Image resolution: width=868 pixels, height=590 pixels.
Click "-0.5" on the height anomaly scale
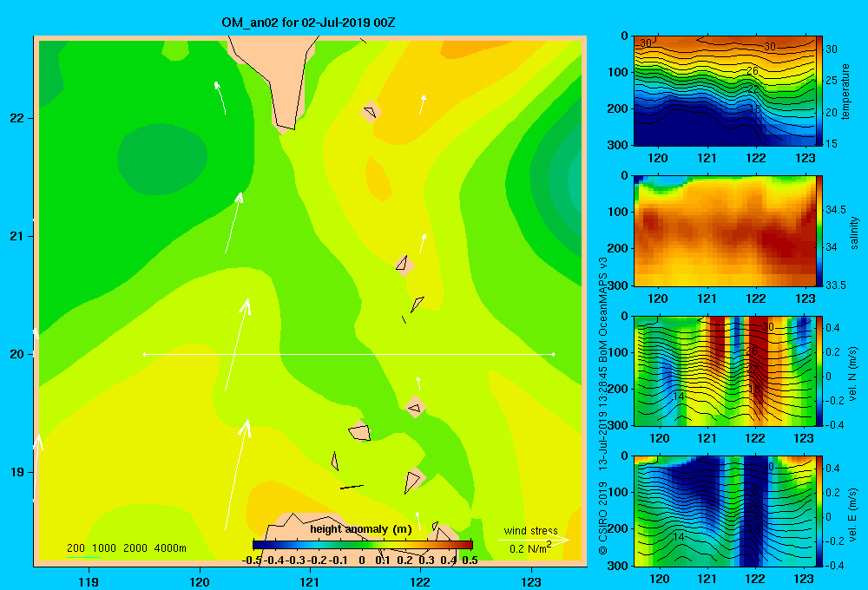click(252, 560)
